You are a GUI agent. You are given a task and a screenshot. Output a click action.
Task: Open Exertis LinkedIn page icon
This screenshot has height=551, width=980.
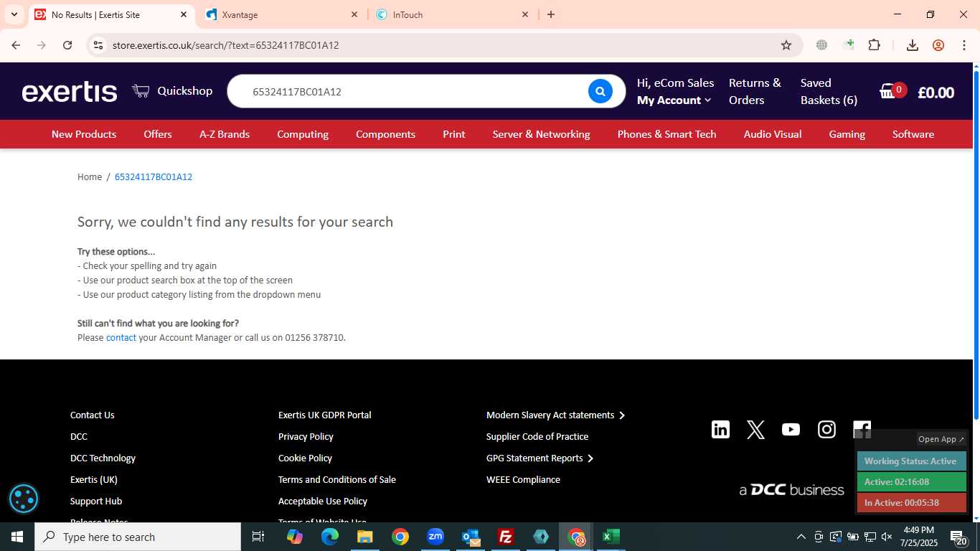click(720, 429)
